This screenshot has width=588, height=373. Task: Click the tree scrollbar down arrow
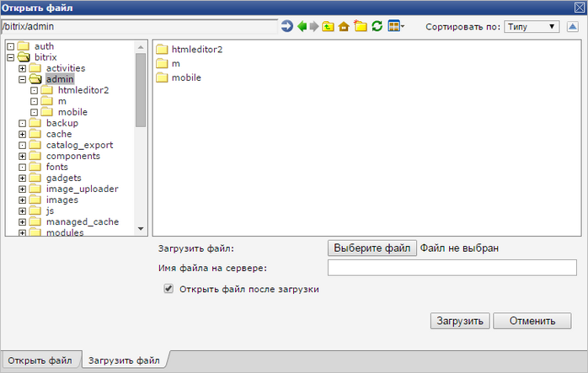click(x=141, y=229)
